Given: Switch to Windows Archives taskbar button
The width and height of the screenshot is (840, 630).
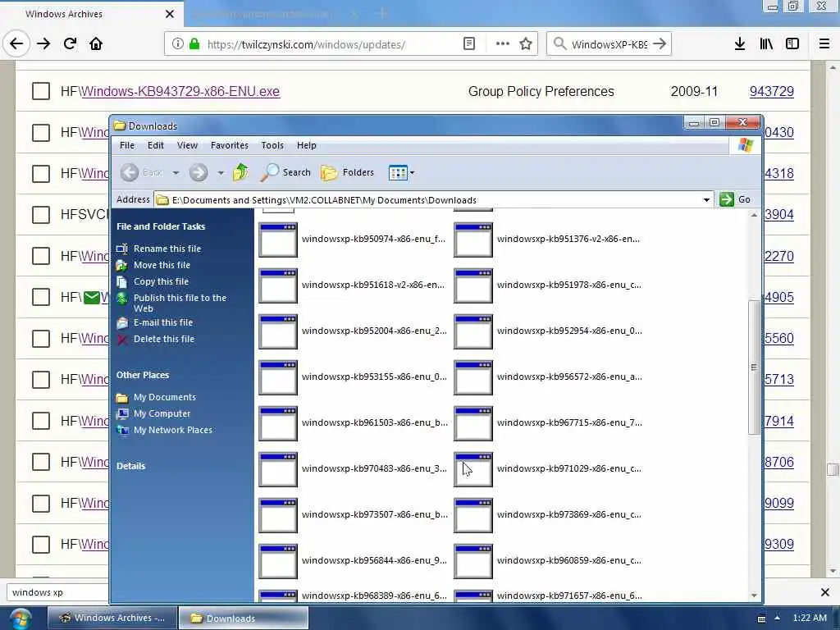Looking at the screenshot, I should point(112,619).
